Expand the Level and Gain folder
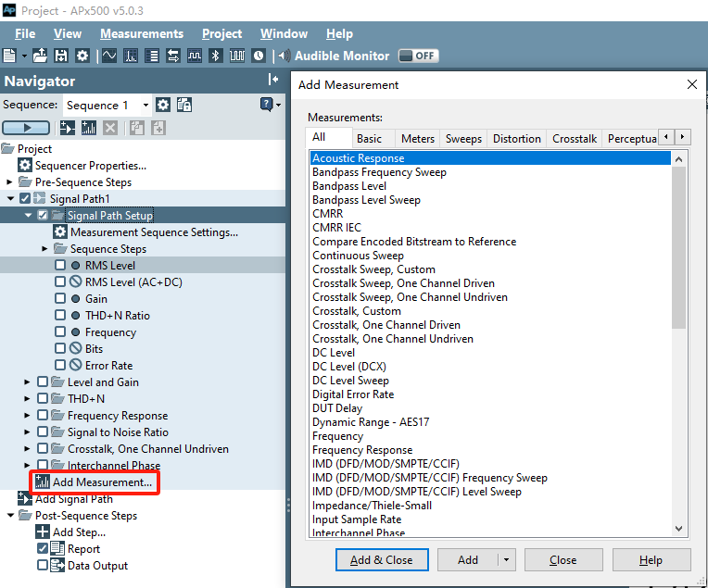 [27, 382]
